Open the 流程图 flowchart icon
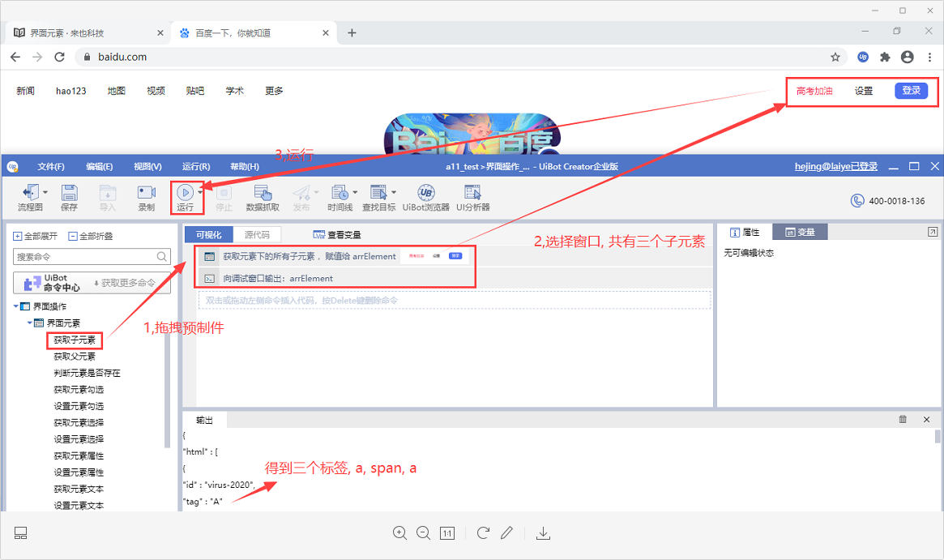This screenshot has width=944, height=560. click(30, 193)
